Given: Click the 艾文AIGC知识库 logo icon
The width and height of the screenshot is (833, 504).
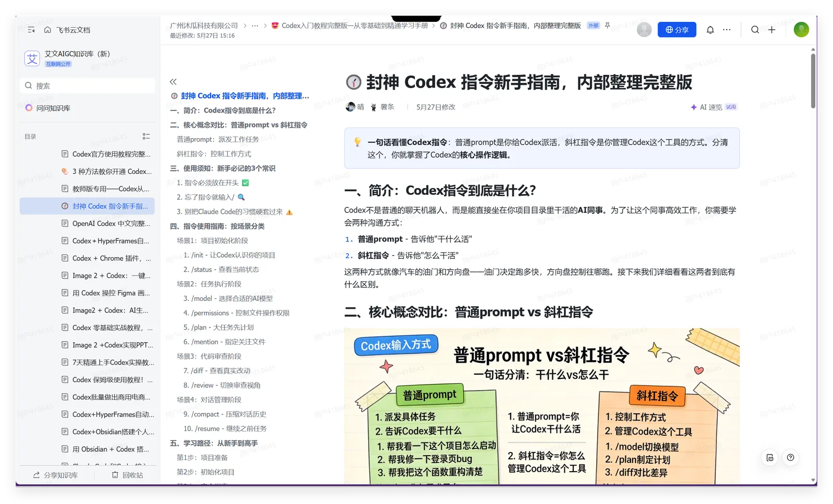Looking at the screenshot, I should [32, 58].
